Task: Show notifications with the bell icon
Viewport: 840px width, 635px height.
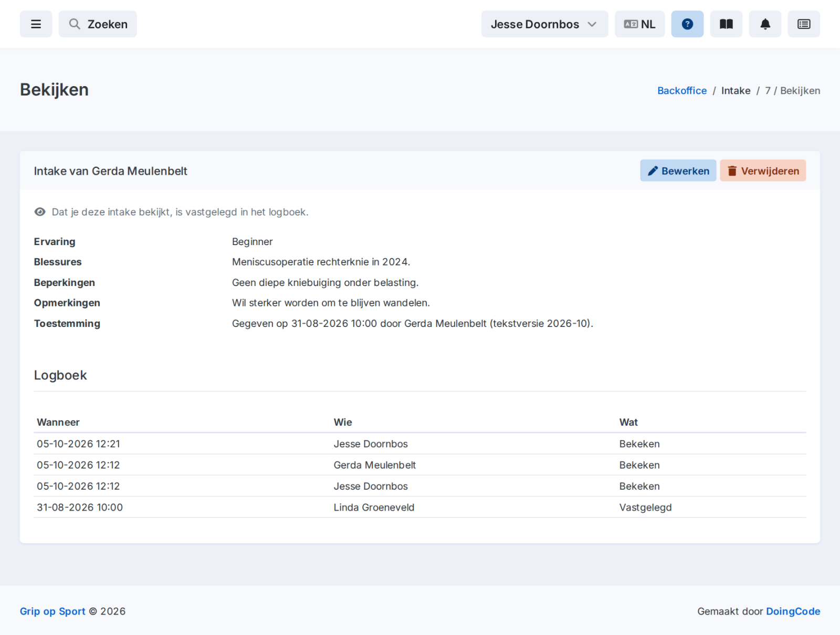Action: click(765, 24)
